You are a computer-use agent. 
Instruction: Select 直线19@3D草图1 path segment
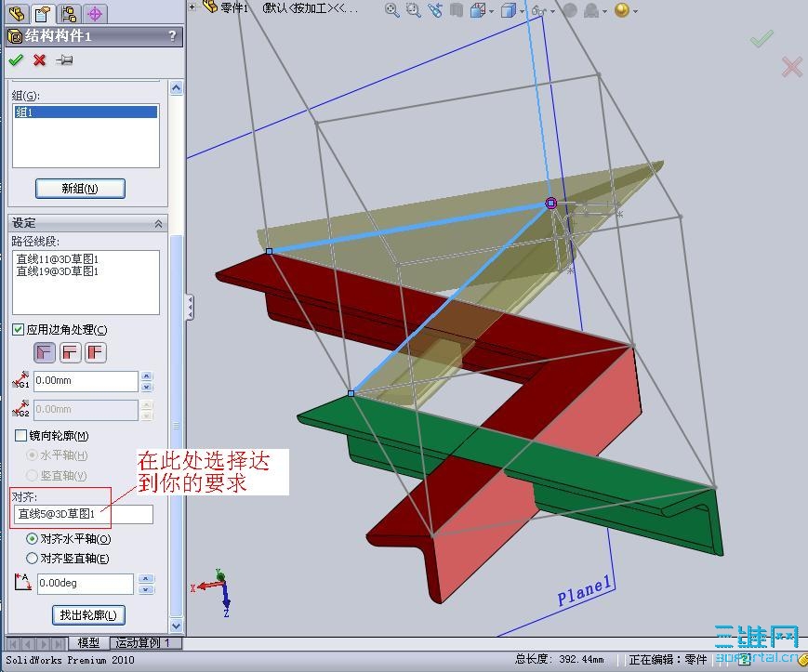tap(58, 270)
